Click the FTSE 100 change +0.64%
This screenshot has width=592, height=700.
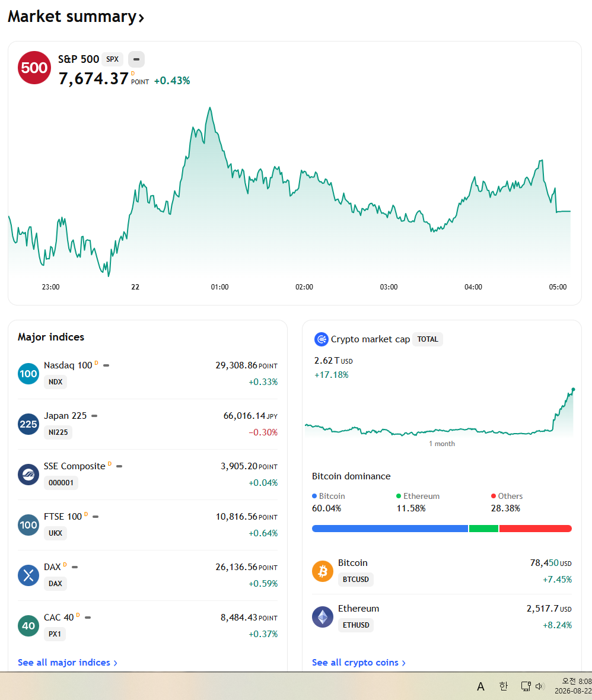tap(263, 533)
